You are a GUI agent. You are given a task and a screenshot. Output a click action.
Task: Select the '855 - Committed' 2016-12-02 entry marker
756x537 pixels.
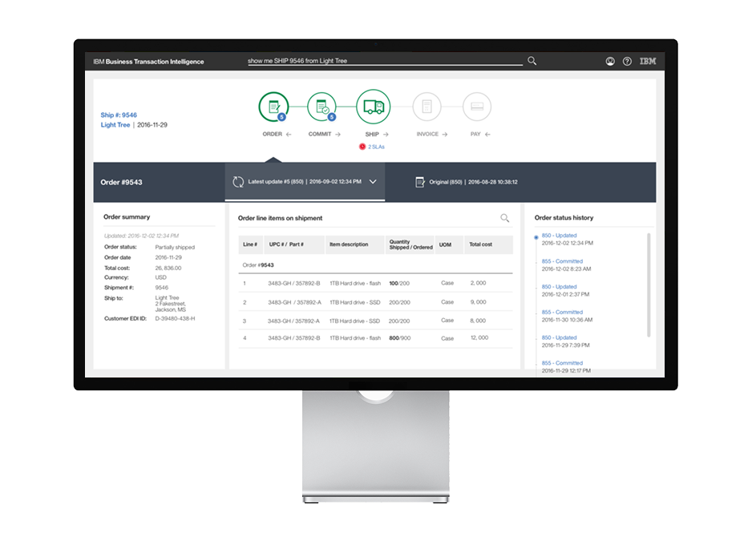tap(536, 261)
